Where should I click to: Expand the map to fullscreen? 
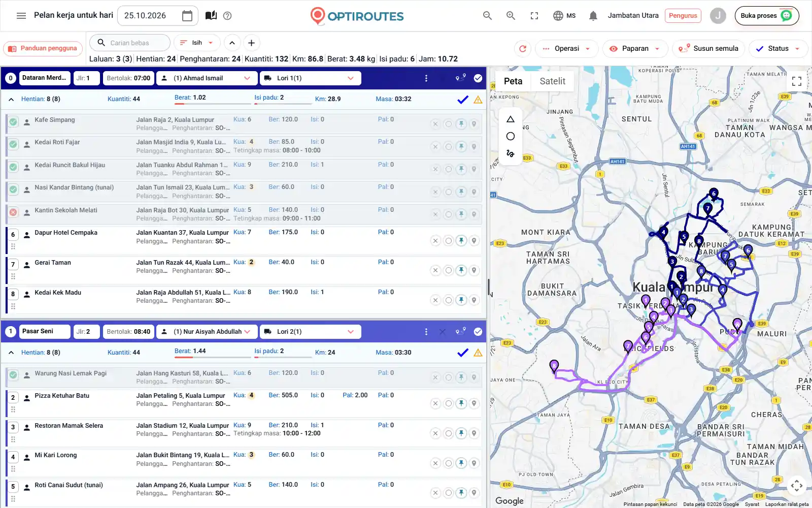point(797,81)
